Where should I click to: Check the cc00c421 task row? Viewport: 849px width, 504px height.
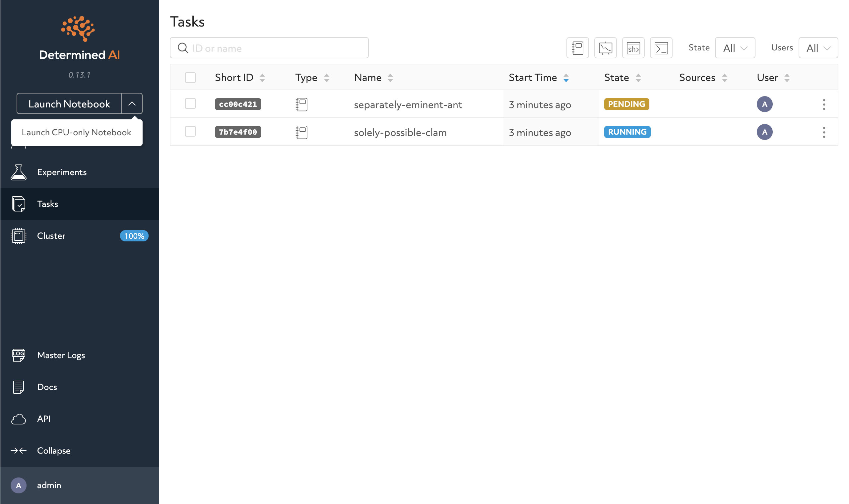tap(190, 103)
